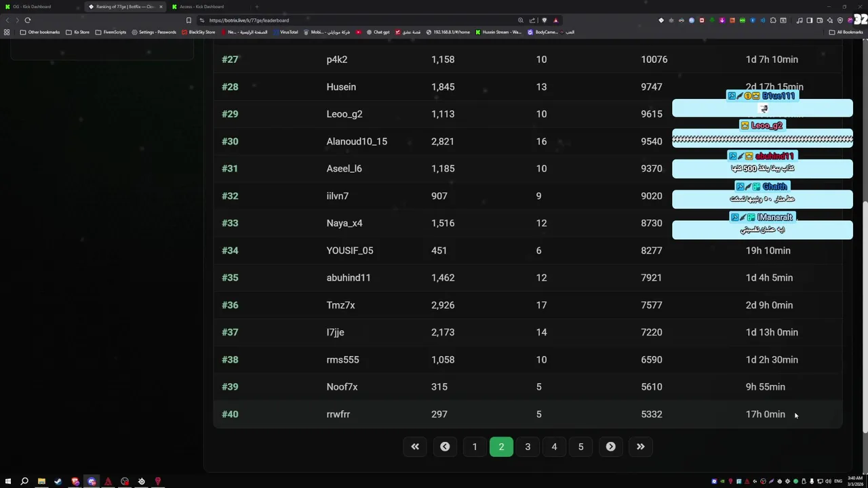
Task: Close the Ranking of 77ge tab
Action: point(161,7)
